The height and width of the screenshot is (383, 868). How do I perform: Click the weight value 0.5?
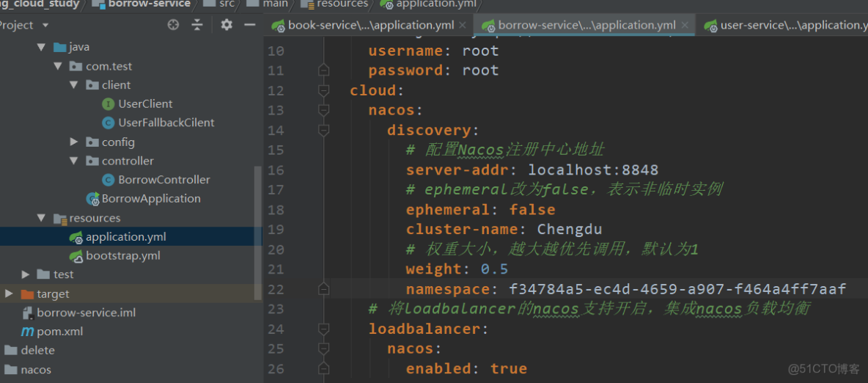click(494, 269)
